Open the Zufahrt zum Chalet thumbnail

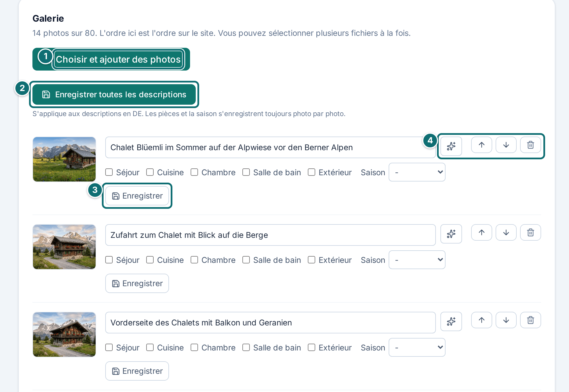64,247
